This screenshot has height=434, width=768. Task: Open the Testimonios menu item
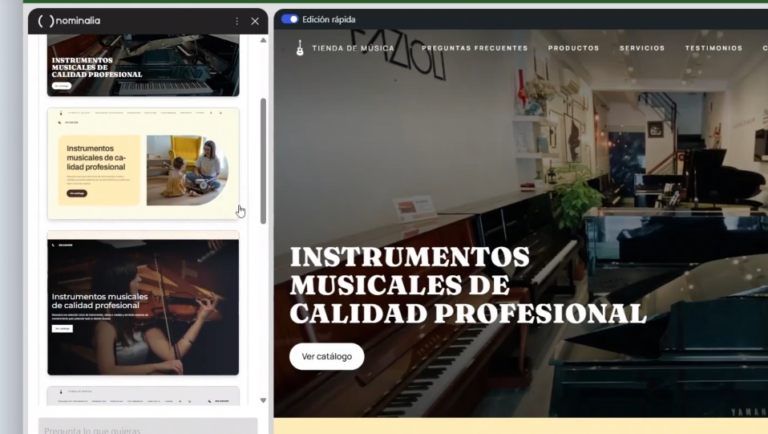click(x=714, y=48)
